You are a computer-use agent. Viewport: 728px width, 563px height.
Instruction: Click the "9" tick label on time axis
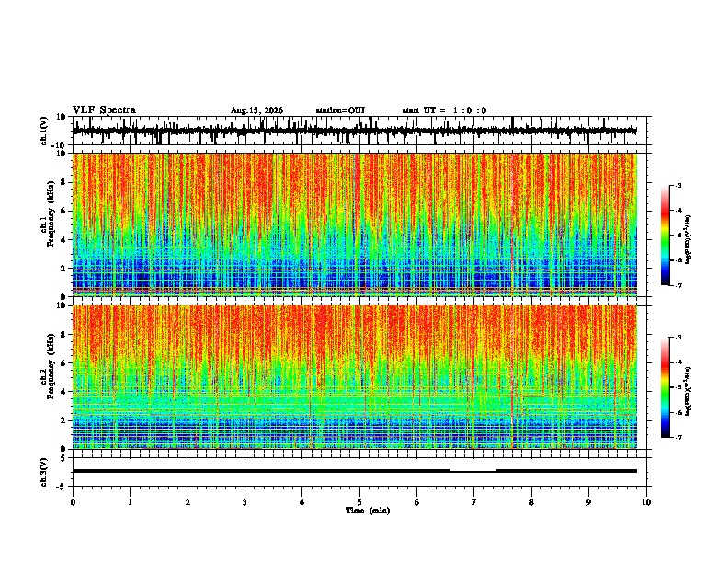(588, 502)
